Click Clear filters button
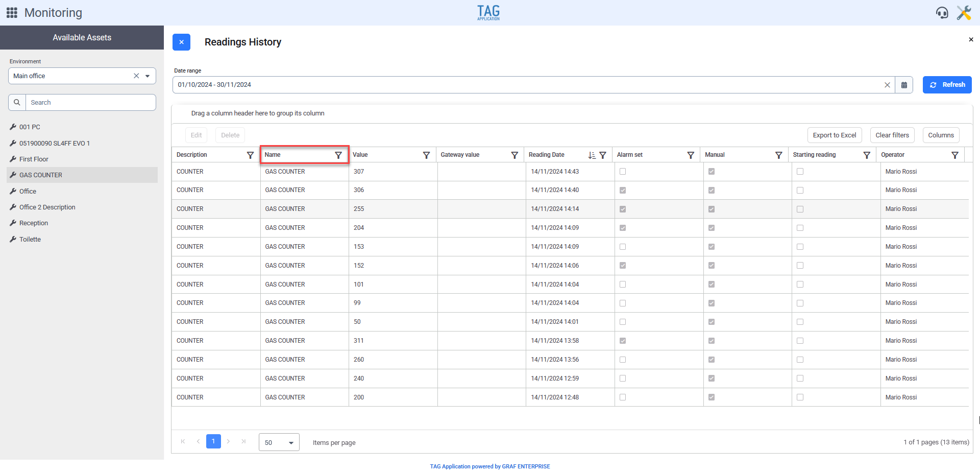 pyautogui.click(x=892, y=135)
